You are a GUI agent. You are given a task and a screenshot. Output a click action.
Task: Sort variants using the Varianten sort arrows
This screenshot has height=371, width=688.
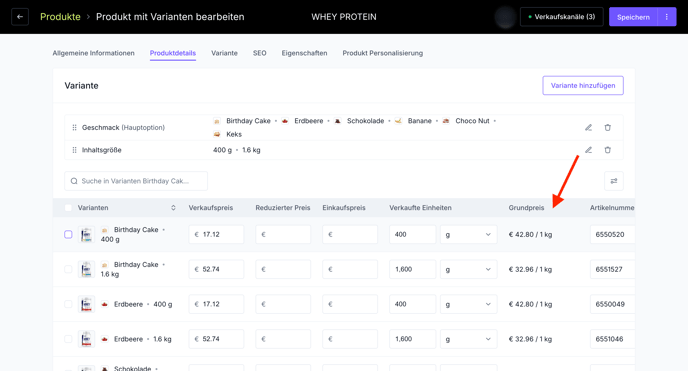click(173, 208)
